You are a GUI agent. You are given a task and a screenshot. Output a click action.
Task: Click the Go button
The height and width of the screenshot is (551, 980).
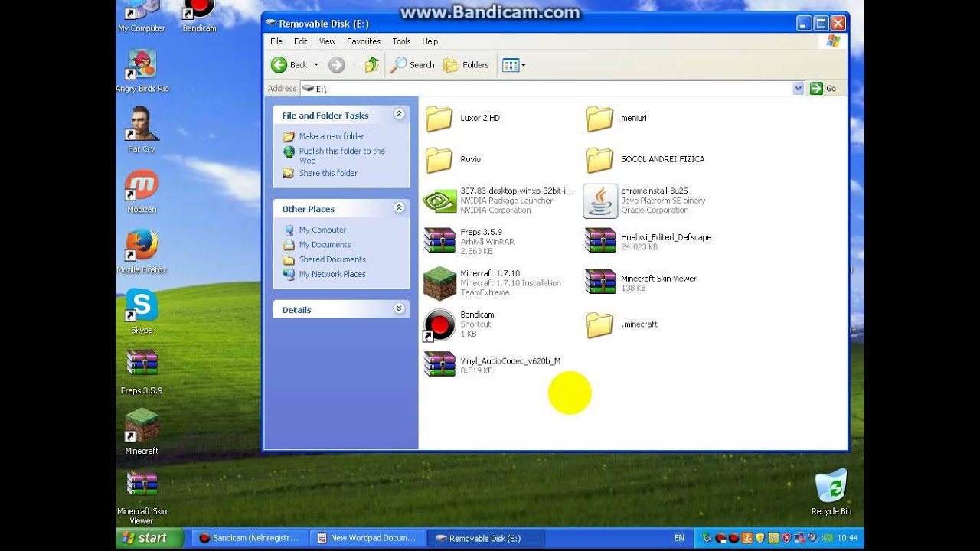click(x=824, y=89)
